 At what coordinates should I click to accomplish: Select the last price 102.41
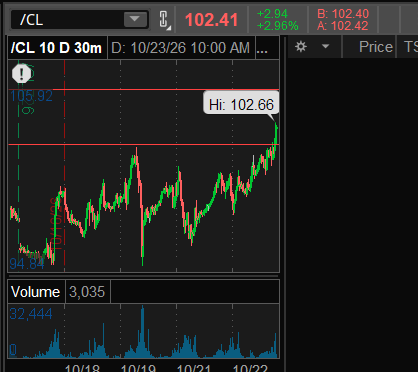pyautogui.click(x=211, y=20)
